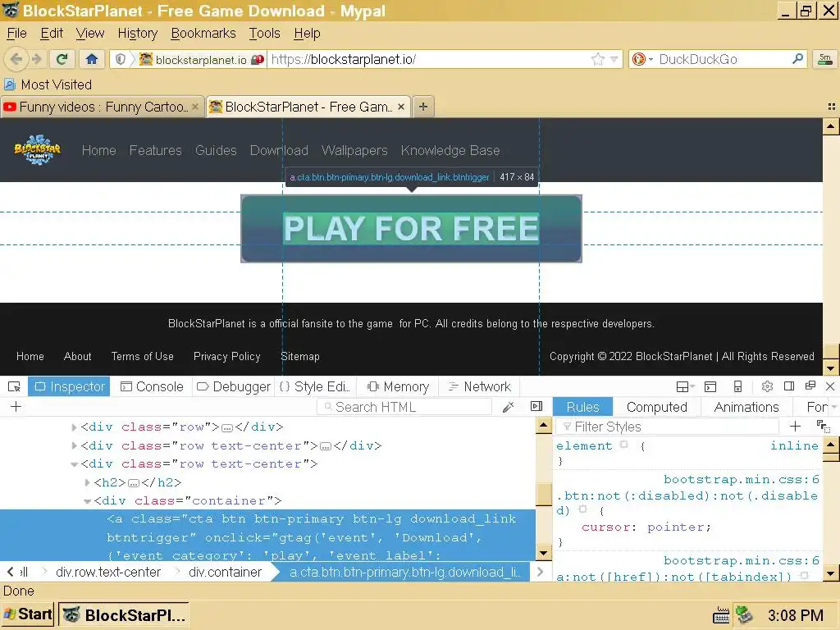Image resolution: width=840 pixels, height=630 pixels.
Task: Switch to the Network tab
Action: click(479, 387)
